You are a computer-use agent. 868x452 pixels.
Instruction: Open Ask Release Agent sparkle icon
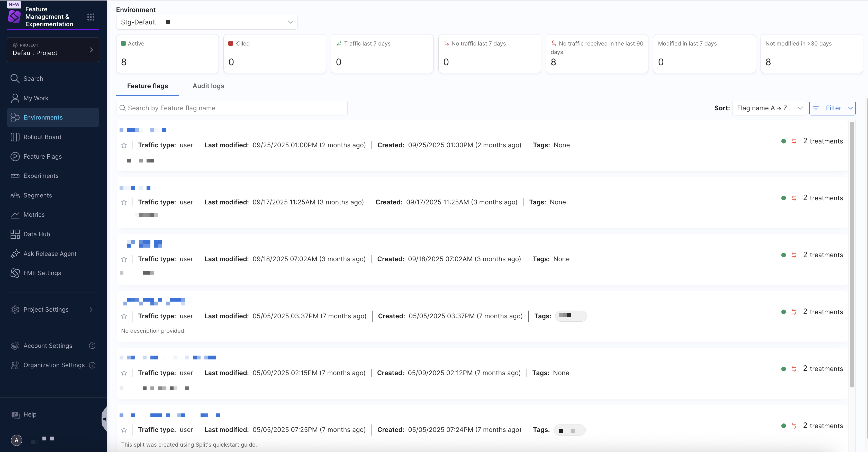point(15,254)
